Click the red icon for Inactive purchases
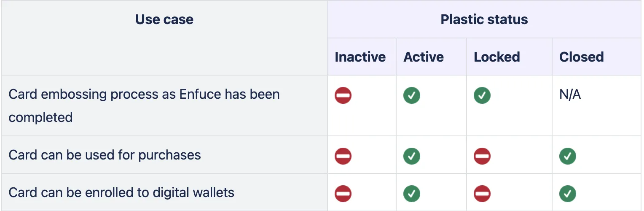 point(343,156)
